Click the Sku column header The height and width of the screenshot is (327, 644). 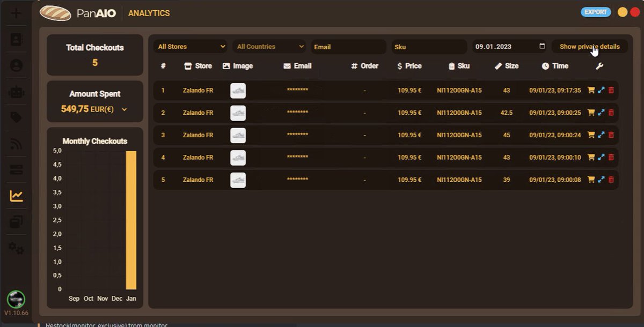(459, 66)
